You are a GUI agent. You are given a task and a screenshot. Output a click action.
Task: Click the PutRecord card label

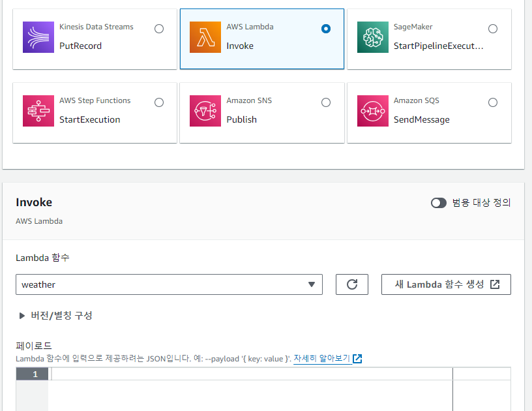(80, 46)
